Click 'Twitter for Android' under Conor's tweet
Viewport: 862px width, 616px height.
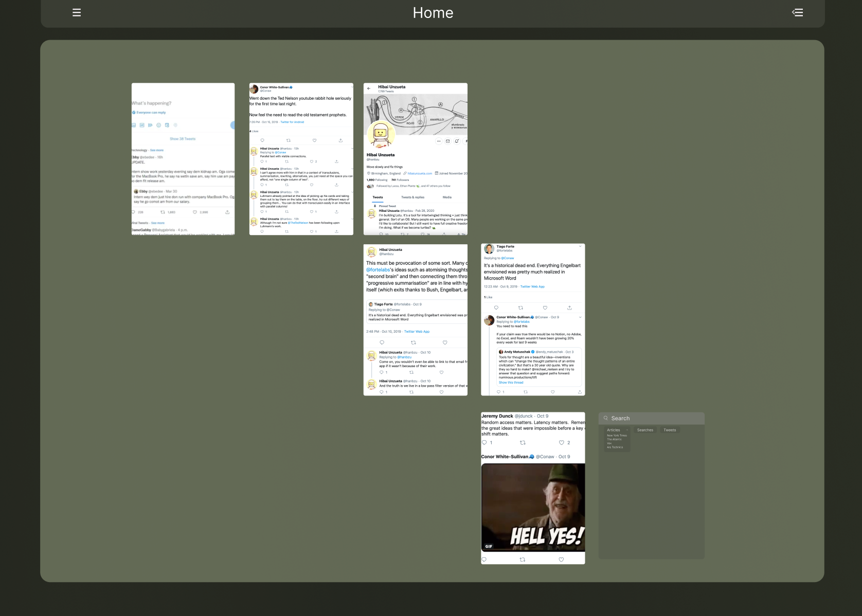coord(292,122)
